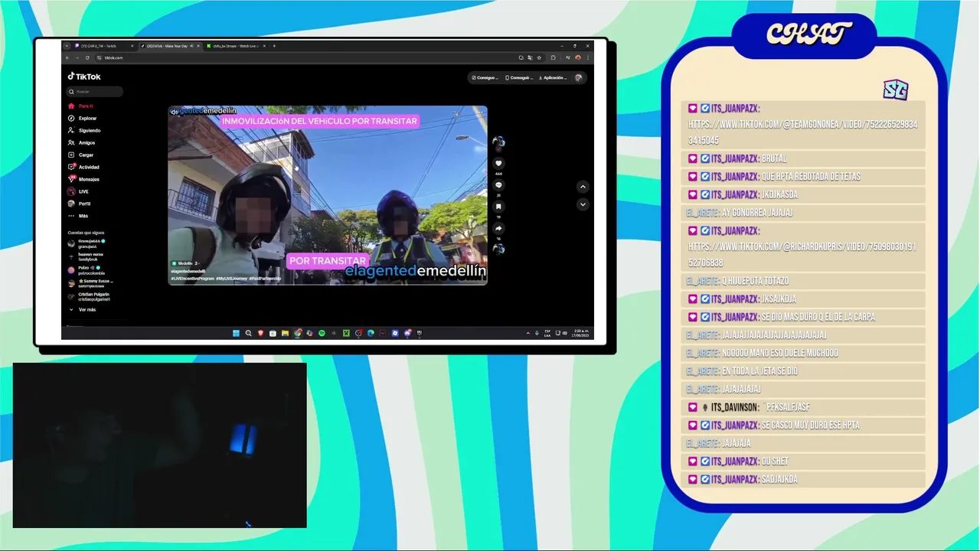The image size is (980, 551).
Task: Click the first Consigue button in top bar
Action: [485, 78]
